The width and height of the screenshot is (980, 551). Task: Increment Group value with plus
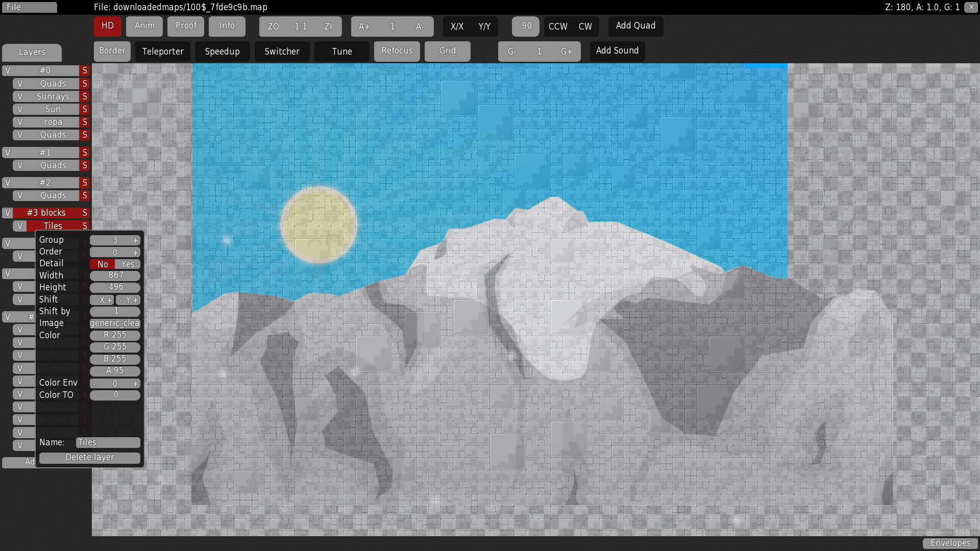point(135,240)
